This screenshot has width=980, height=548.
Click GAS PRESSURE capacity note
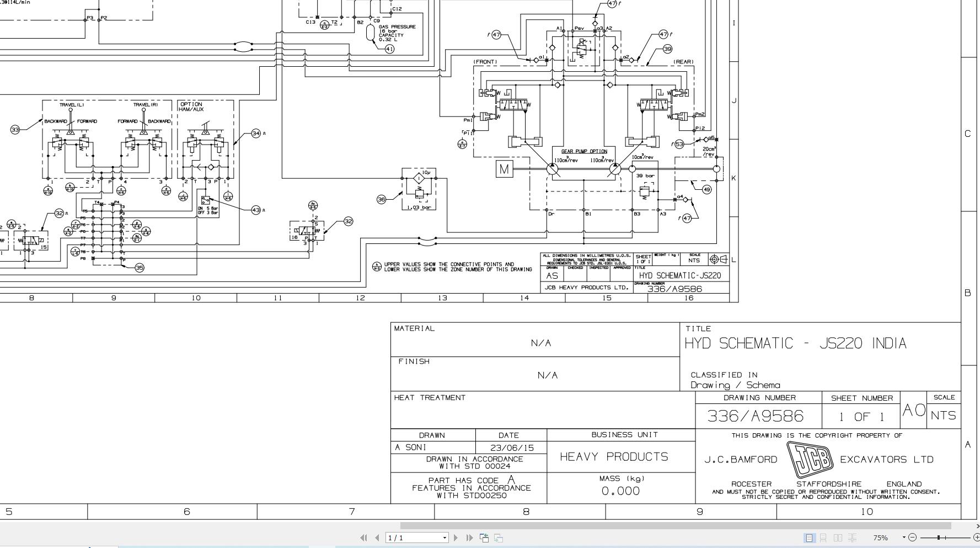pos(397,33)
